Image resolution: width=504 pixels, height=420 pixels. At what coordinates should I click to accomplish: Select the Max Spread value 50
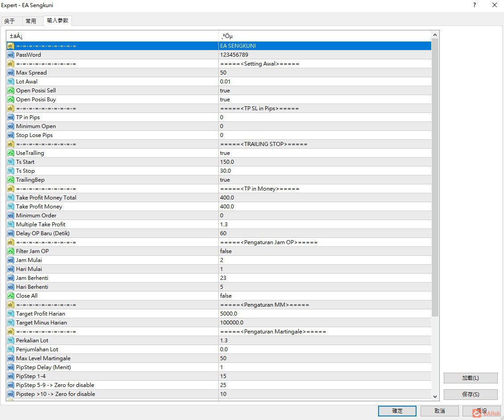(223, 73)
